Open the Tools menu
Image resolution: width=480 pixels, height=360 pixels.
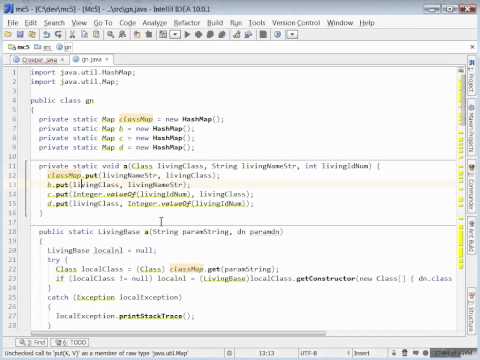pyautogui.click(x=257, y=23)
